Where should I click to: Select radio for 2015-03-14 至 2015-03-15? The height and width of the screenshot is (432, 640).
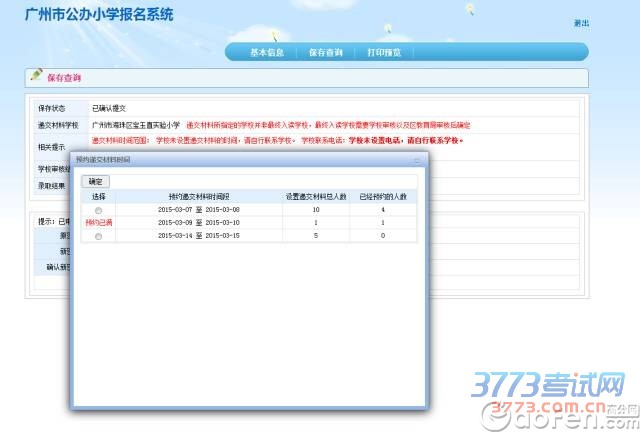coord(98,236)
